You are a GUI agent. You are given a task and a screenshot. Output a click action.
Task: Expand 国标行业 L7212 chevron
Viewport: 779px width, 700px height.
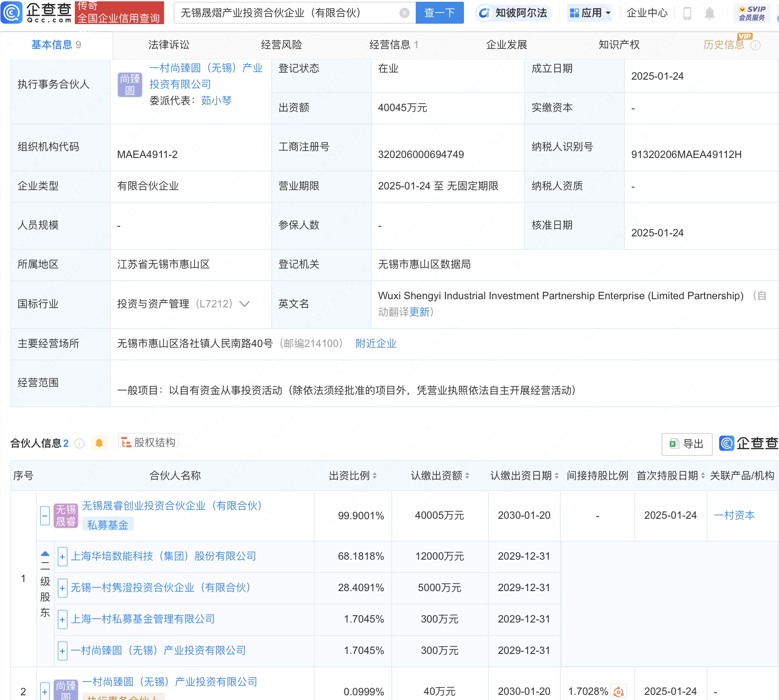click(x=244, y=304)
